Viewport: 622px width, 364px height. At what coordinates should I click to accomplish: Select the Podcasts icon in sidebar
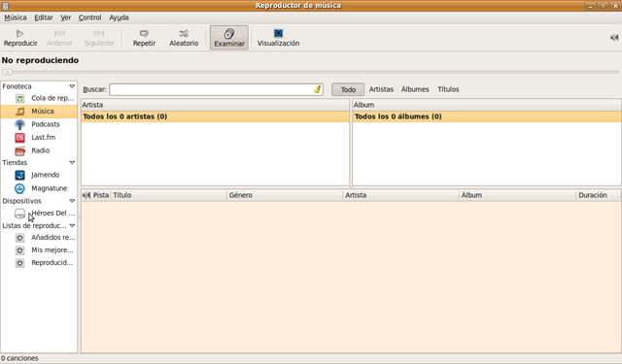coord(19,124)
